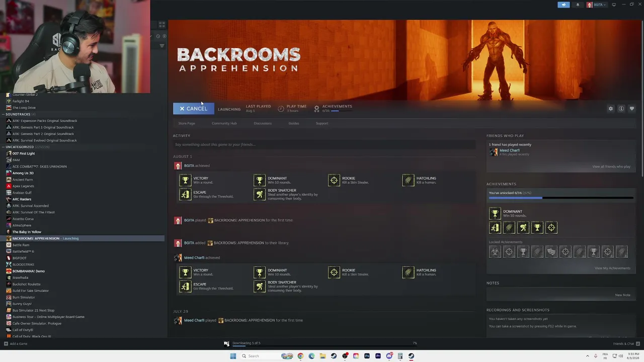Open the Store Page tab
Image resolution: width=644 pixels, height=362 pixels.
[x=187, y=123]
